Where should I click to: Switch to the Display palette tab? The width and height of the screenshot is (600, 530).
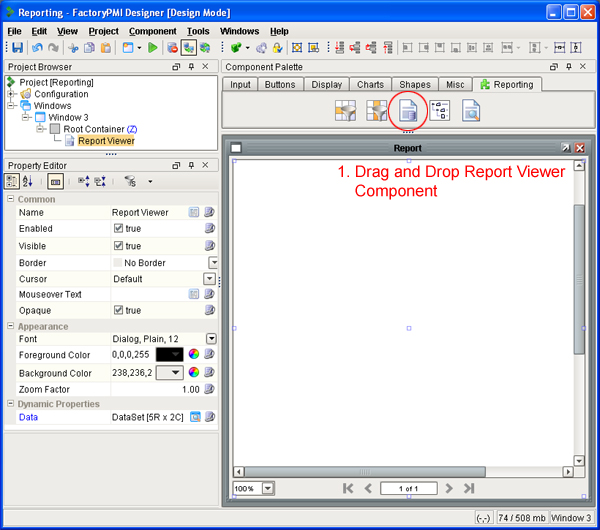pyautogui.click(x=326, y=85)
